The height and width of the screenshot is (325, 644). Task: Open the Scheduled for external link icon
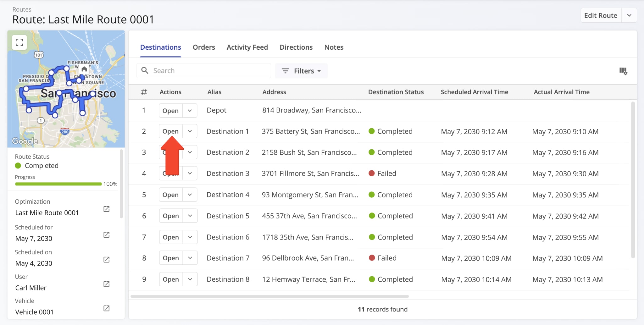pyautogui.click(x=107, y=235)
